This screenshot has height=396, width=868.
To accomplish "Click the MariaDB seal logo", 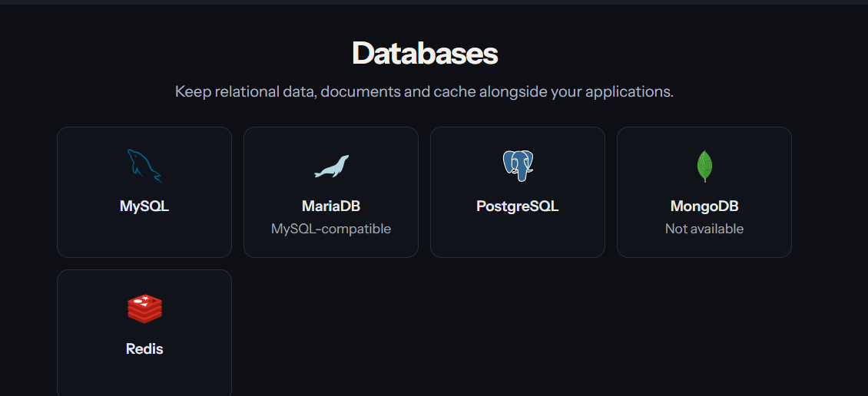I will 331,166.
